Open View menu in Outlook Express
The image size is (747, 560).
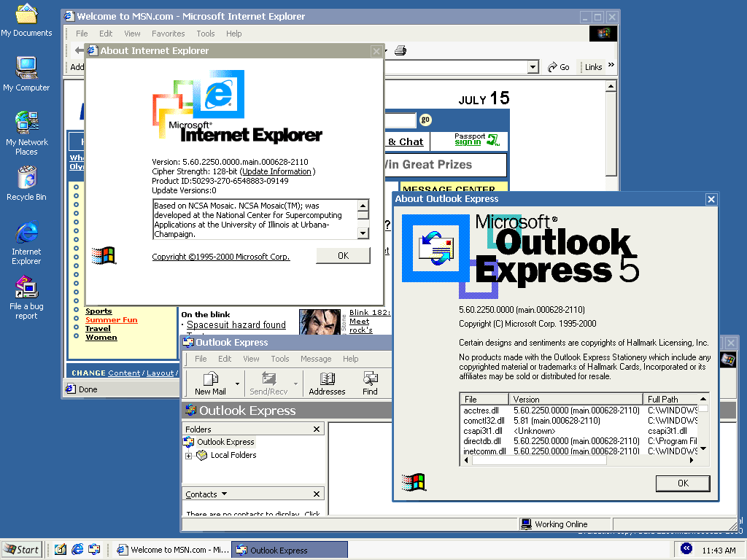point(251,359)
